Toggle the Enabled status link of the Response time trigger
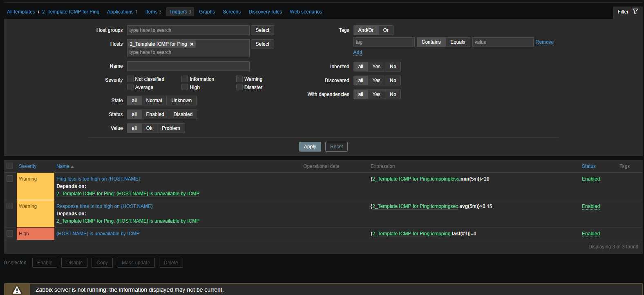The height and width of the screenshot is (295, 644). click(x=591, y=206)
